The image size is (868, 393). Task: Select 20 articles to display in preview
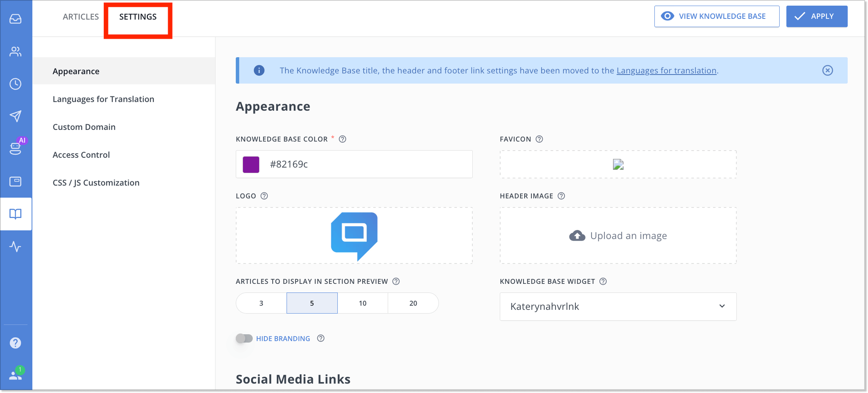pos(413,303)
